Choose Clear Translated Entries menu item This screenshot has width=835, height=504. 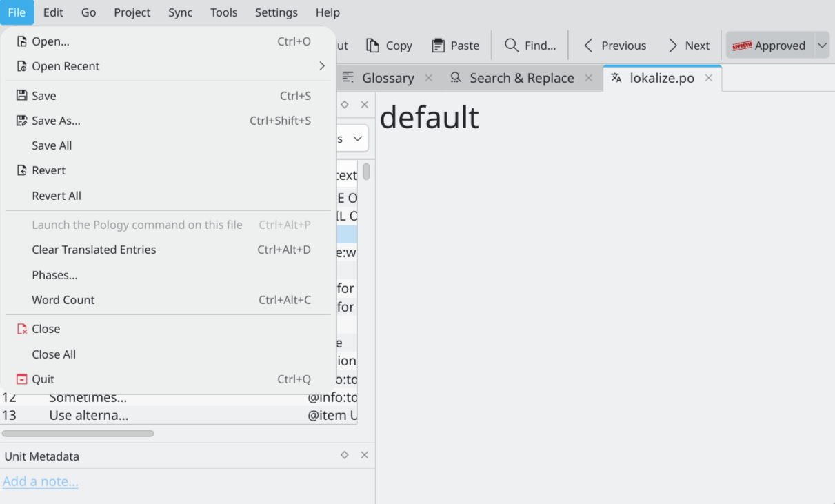(94, 250)
